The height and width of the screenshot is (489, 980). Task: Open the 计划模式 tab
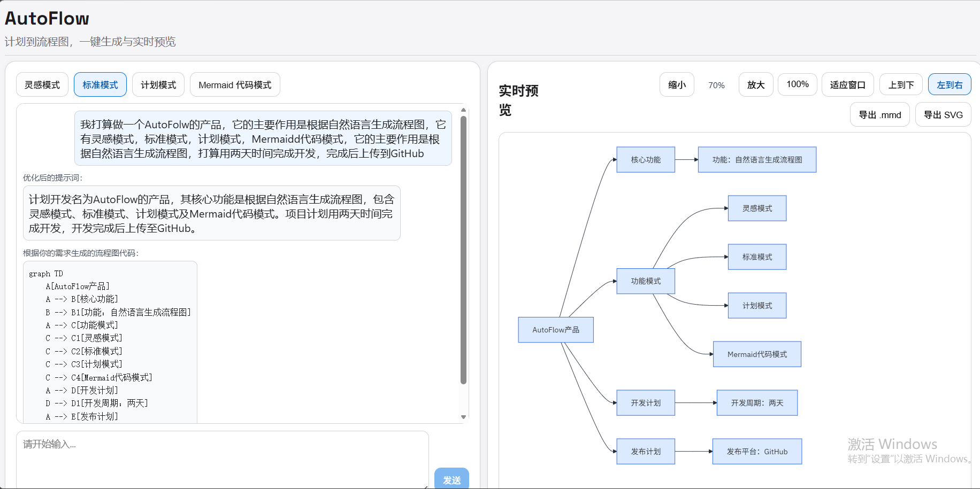point(158,84)
